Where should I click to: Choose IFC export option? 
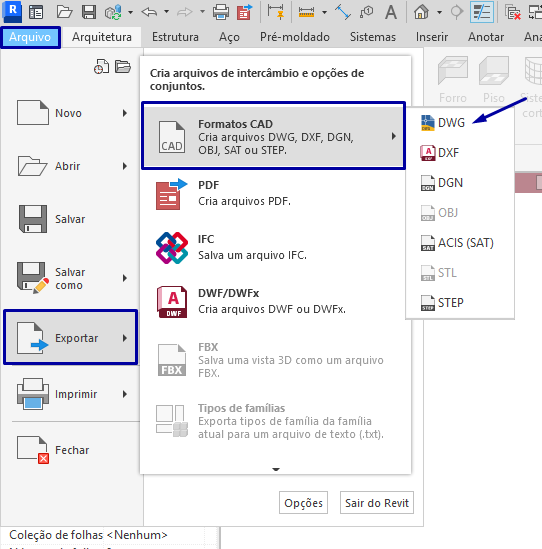click(x=275, y=247)
